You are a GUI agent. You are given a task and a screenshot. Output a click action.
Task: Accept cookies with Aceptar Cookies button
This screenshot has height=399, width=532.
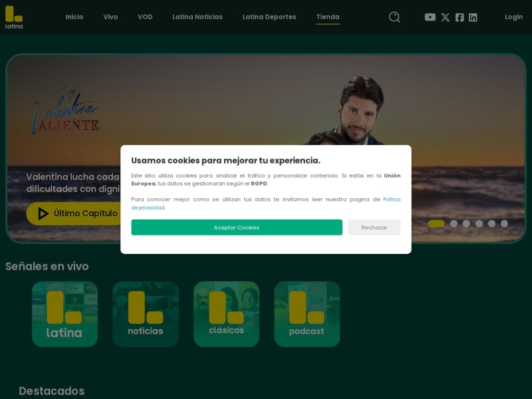coord(237,227)
